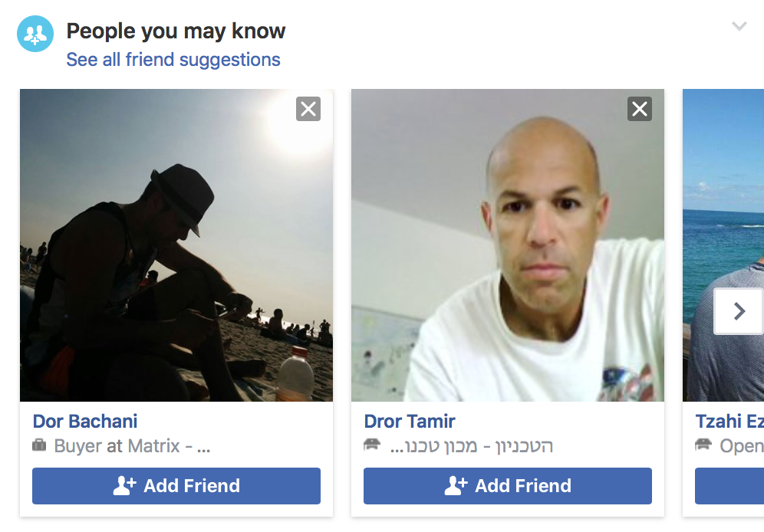View the partially visible Tzahi seaside photo
The image size is (764, 532).
click(x=723, y=245)
